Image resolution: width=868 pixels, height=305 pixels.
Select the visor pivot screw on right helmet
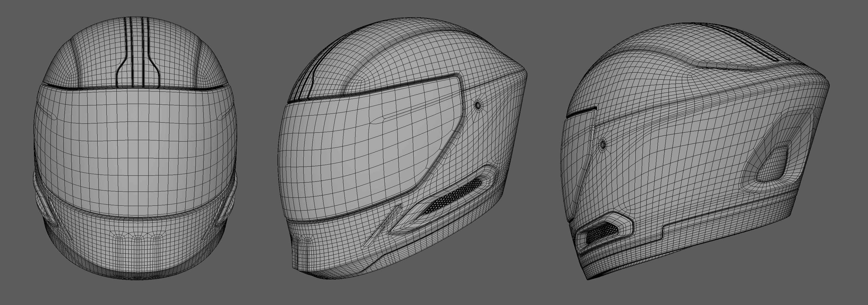pos(603,145)
